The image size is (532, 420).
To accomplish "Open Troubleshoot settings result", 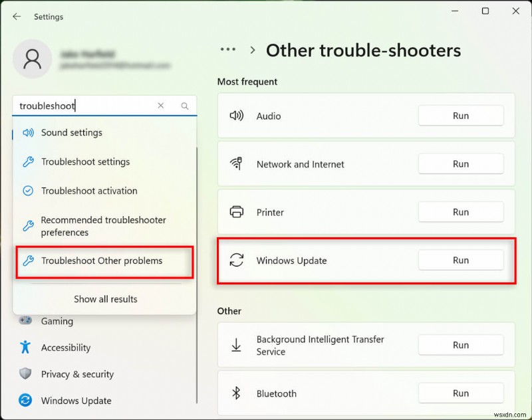I will (x=104, y=161).
